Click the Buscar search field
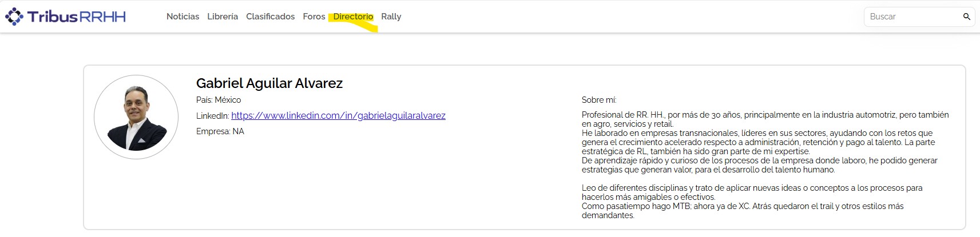The height and width of the screenshot is (237, 980). 912,17
